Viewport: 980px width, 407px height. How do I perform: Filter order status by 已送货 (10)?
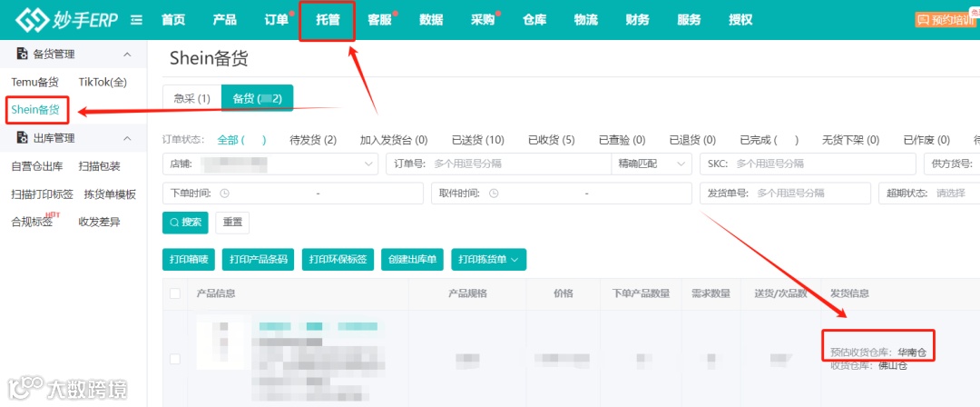(478, 140)
